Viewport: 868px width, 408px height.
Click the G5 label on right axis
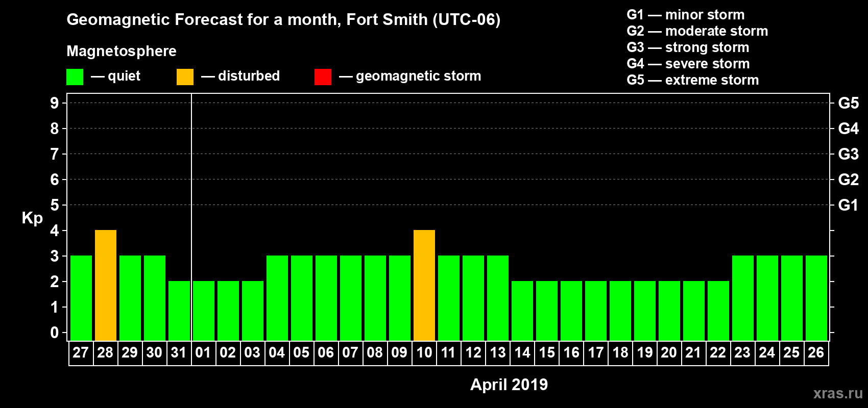point(849,103)
